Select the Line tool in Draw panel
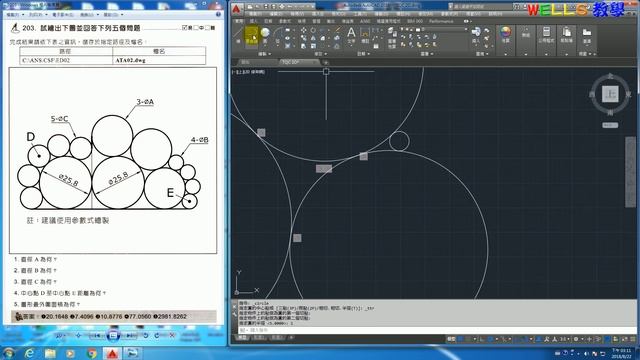 (x=238, y=35)
